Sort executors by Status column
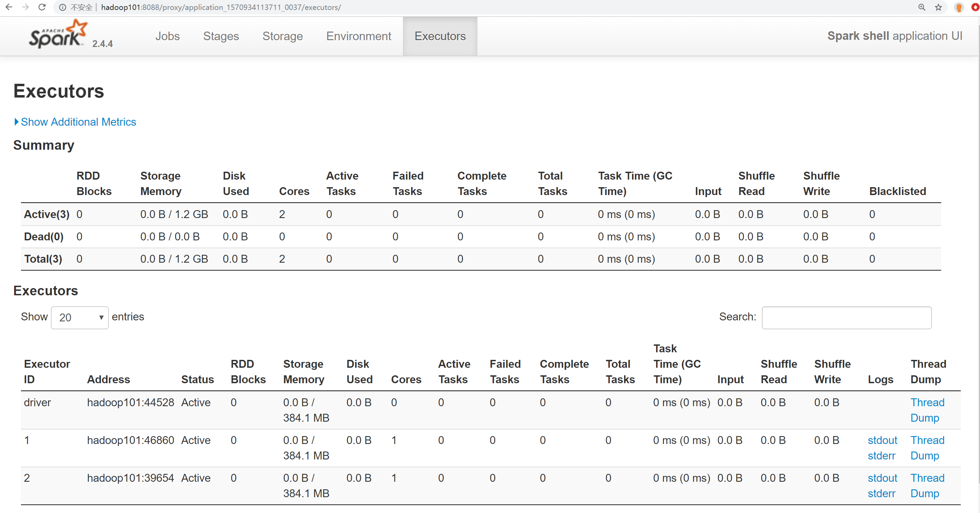 pyautogui.click(x=198, y=379)
